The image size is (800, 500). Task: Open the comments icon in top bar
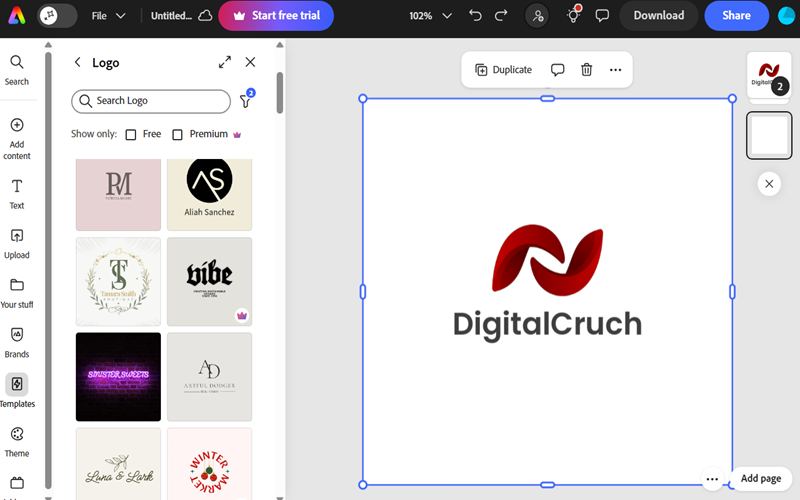coord(602,16)
